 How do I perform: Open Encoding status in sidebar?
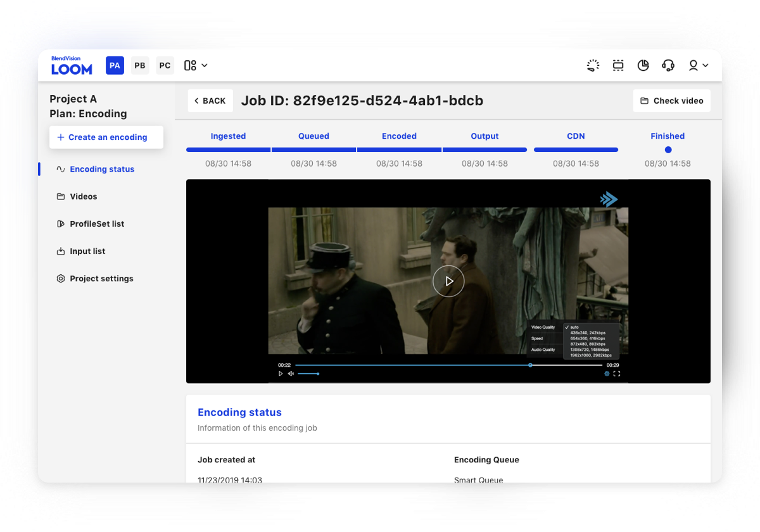click(95, 169)
